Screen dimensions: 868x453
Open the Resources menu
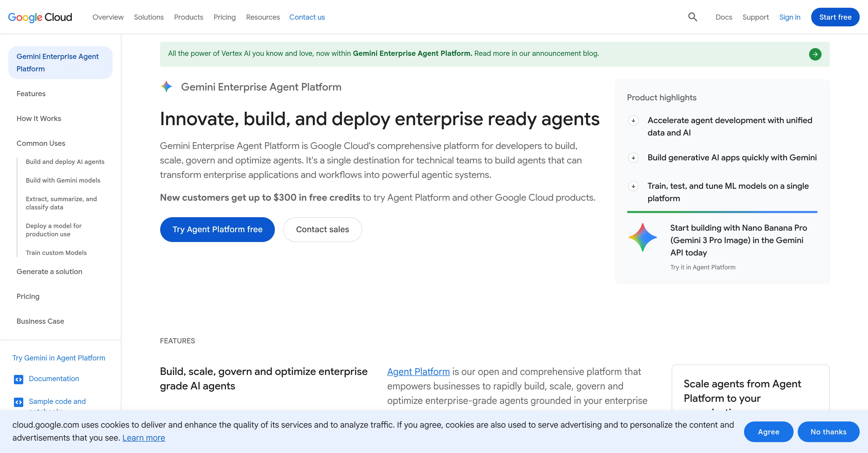[263, 17]
